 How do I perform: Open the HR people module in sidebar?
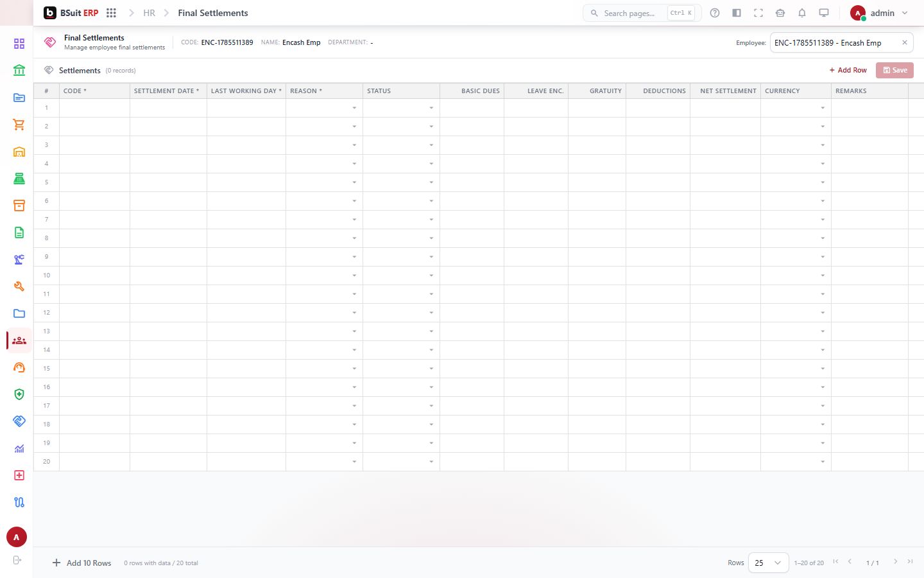click(x=19, y=340)
